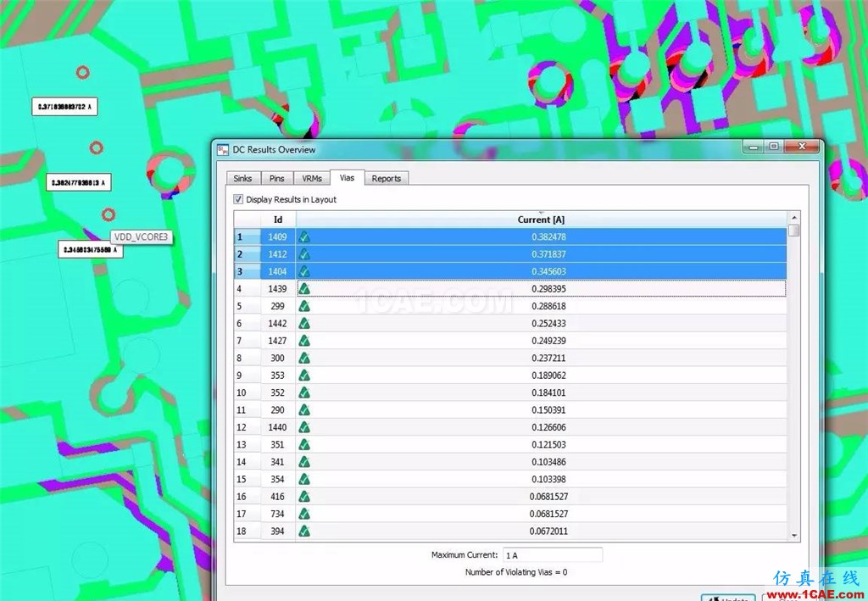Click the table scrollbar thumb
Image resolution: width=868 pixels, height=601 pixels.
coord(793,231)
